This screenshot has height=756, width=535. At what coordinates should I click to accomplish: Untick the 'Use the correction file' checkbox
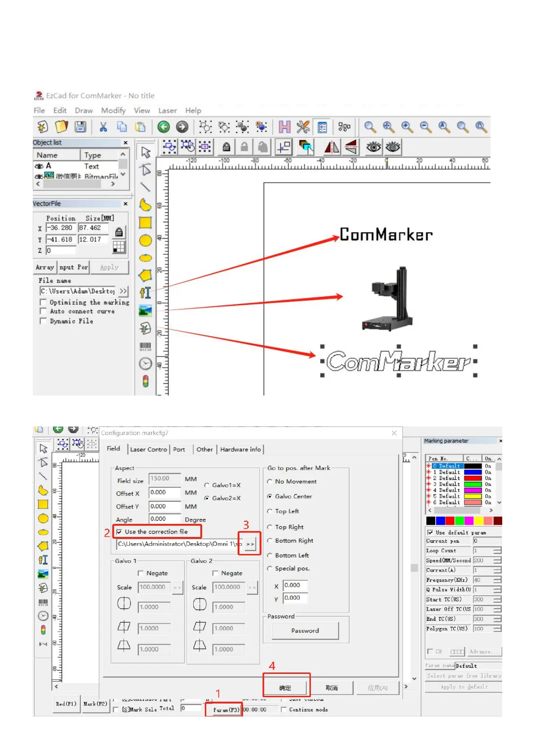pyautogui.click(x=119, y=532)
